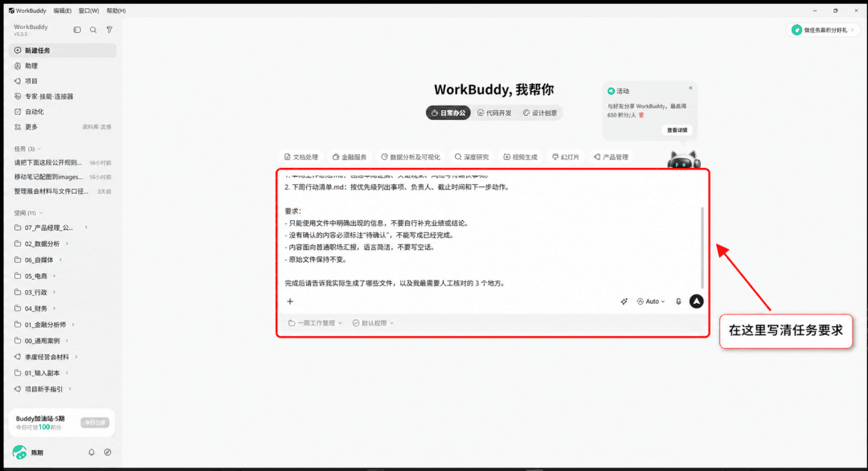
Task: Expand the 07_产品经理_公... space
Action: (x=86, y=227)
